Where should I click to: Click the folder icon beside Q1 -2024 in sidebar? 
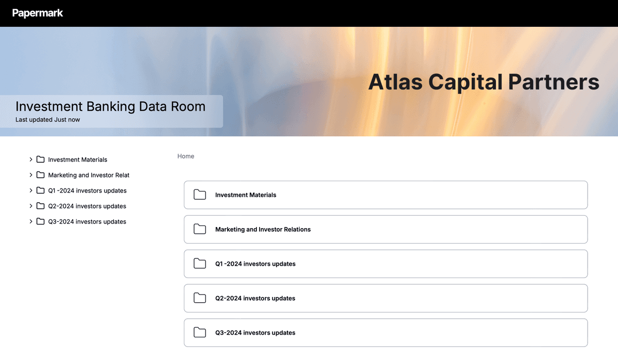[x=40, y=190]
